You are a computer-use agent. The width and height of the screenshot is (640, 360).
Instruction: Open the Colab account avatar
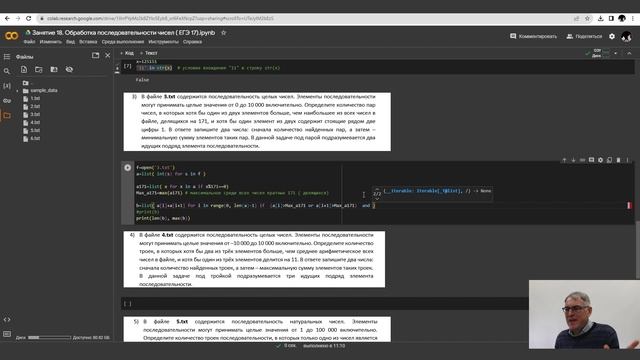627,37
